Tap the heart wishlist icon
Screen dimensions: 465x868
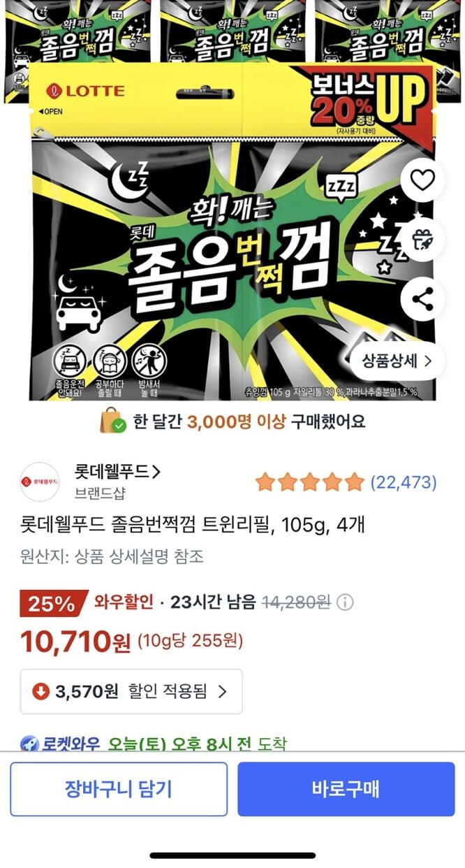[x=422, y=180]
